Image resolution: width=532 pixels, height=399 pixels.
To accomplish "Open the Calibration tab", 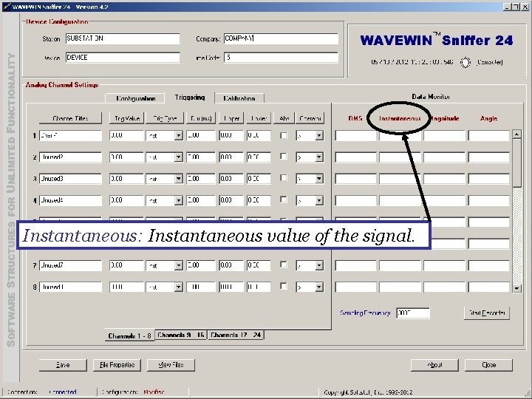I will tap(239, 98).
